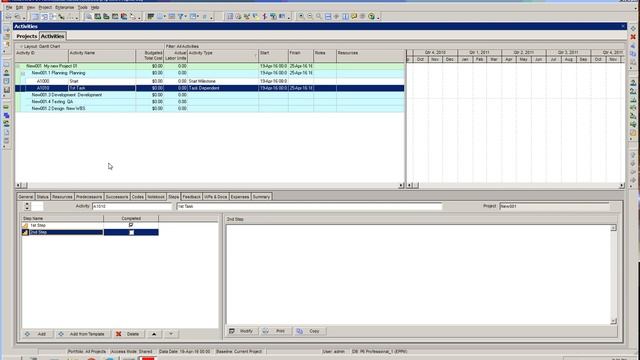Collapse the New001 My new Project node

click(18, 66)
